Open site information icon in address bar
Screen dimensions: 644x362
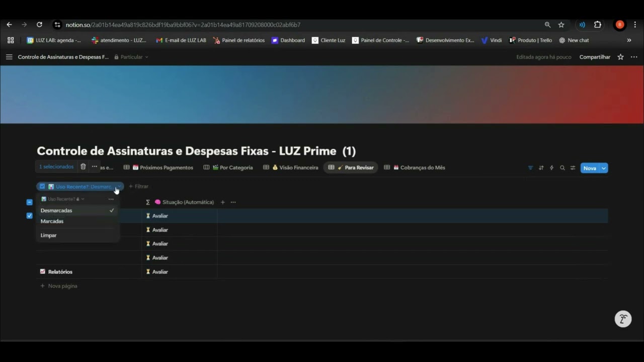tap(57, 25)
